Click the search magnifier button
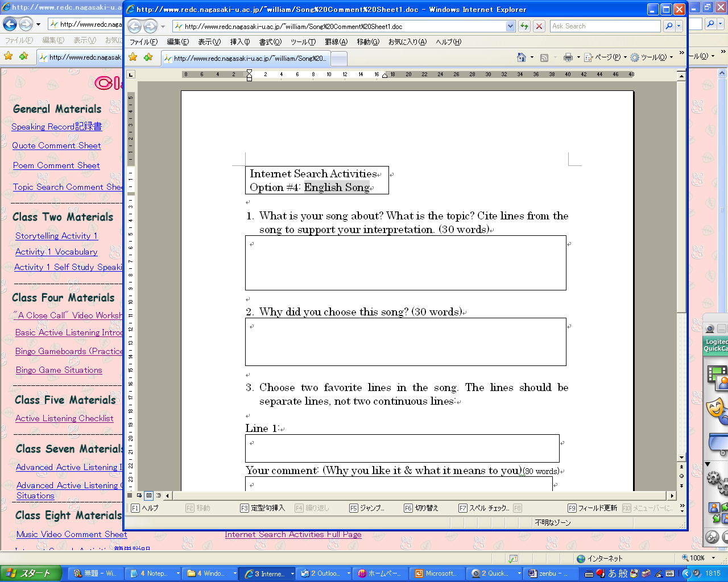 669,26
